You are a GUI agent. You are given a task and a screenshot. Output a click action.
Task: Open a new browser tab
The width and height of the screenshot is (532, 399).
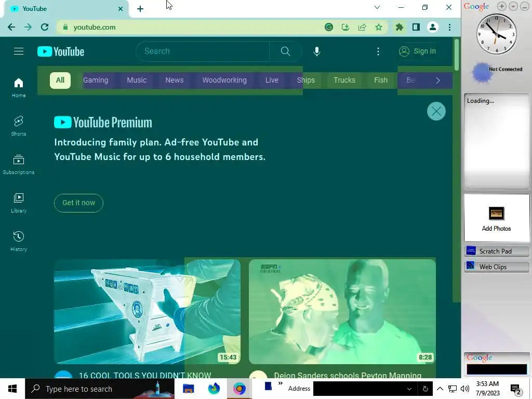(x=140, y=9)
